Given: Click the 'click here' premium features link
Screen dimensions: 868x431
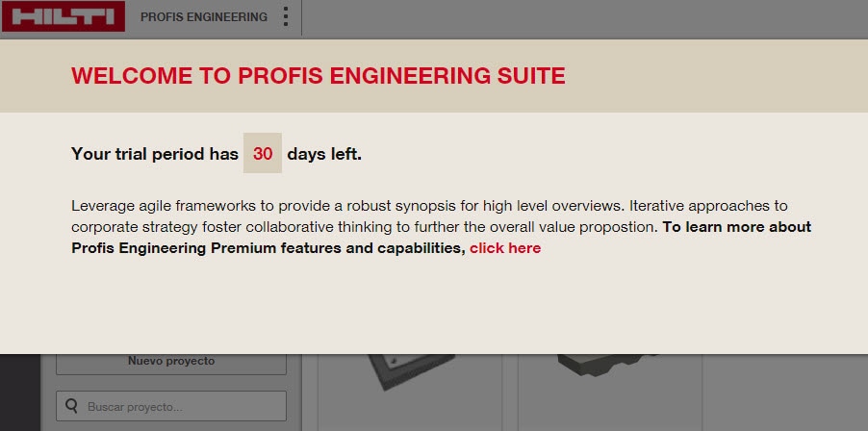Looking at the screenshot, I should click(x=505, y=248).
